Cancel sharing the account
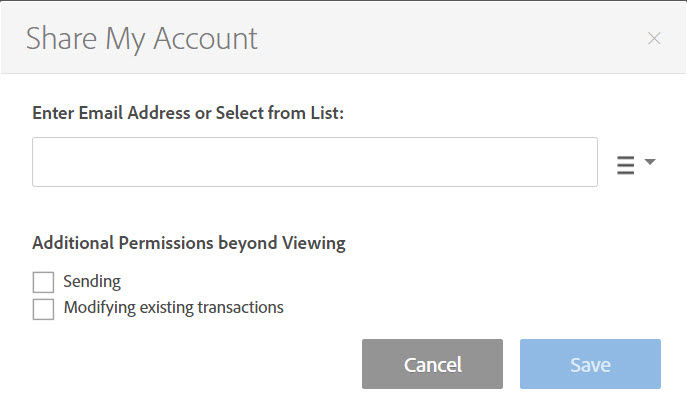Image resolution: width=687 pixels, height=413 pixels. [432, 364]
